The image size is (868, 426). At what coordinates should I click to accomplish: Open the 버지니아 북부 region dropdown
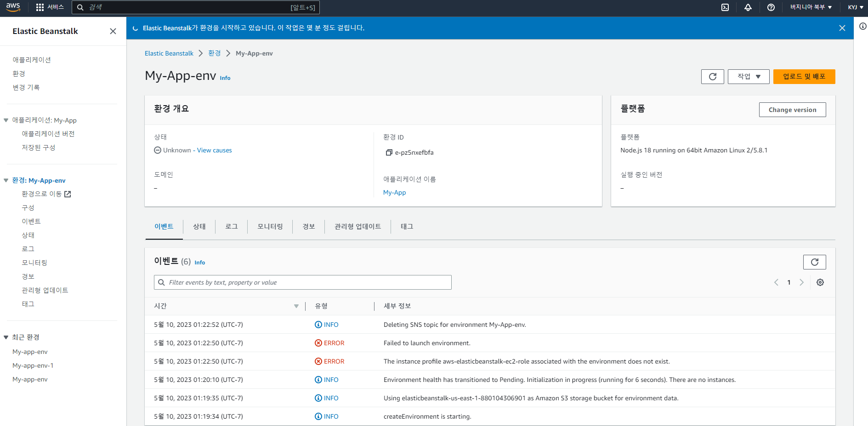811,7
